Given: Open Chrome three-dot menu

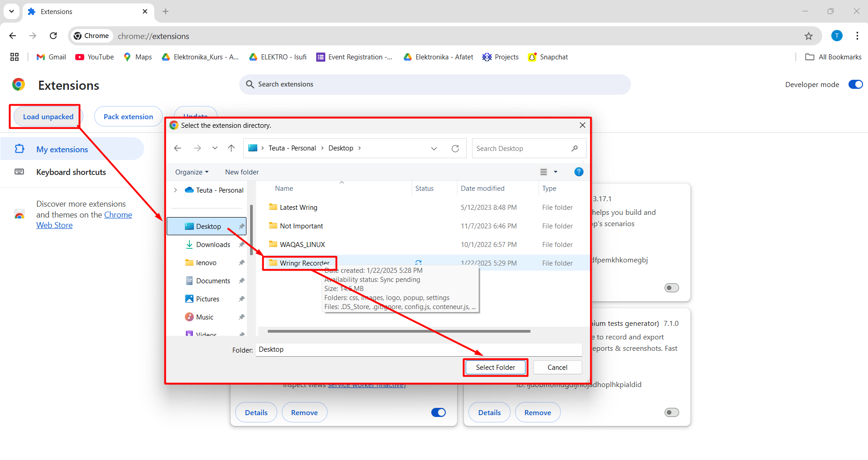Looking at the screenshot, I should [857, 36].
